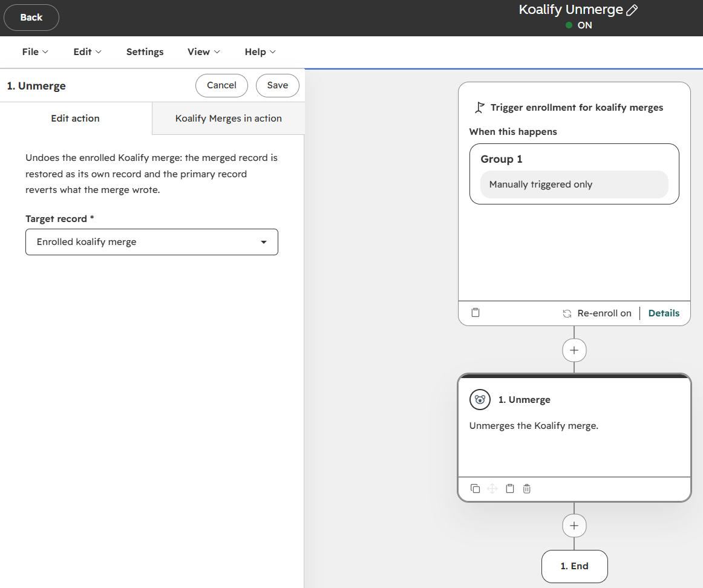
Task: Click the 1. Unmerge card title
Action: tap(524, 400)
